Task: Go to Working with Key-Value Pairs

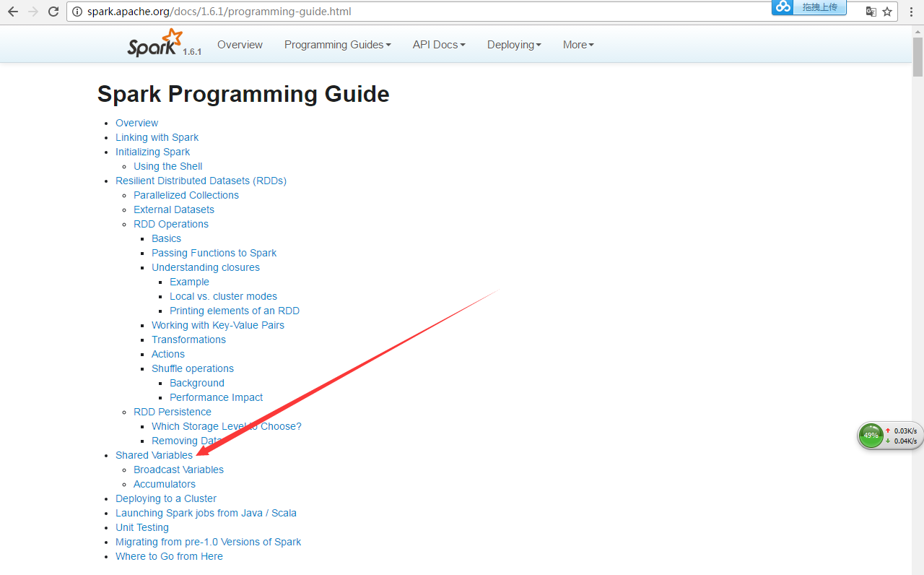Action: tap(218, 325)
